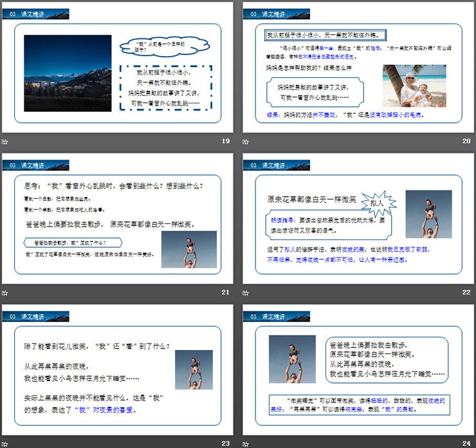476x448 pixels.
Task: Click the slide number label 20
Action: 466,142
